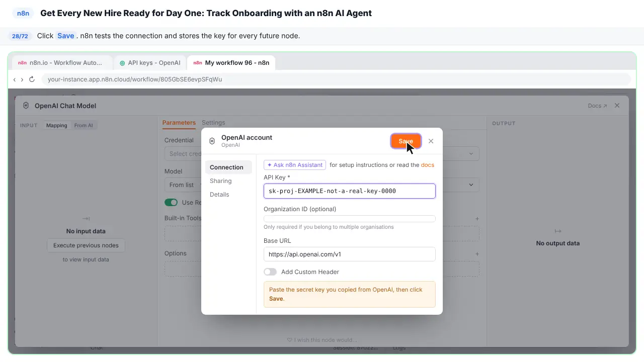The height and width of the screenshot is (362, 644).
Task: Click the n8n badge in header
Action: coord(23,13)
